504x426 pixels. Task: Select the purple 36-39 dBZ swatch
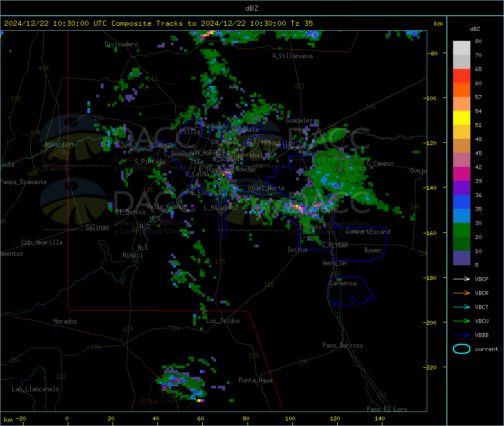tap(461, 188)
